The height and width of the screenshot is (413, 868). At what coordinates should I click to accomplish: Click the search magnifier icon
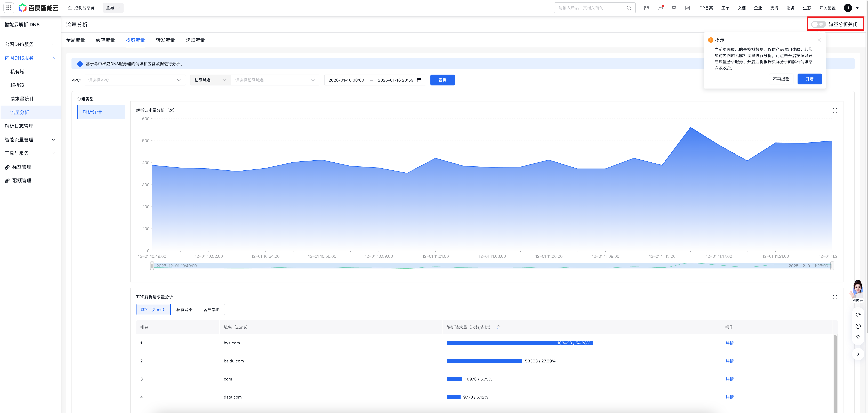(x=629, y=8)
